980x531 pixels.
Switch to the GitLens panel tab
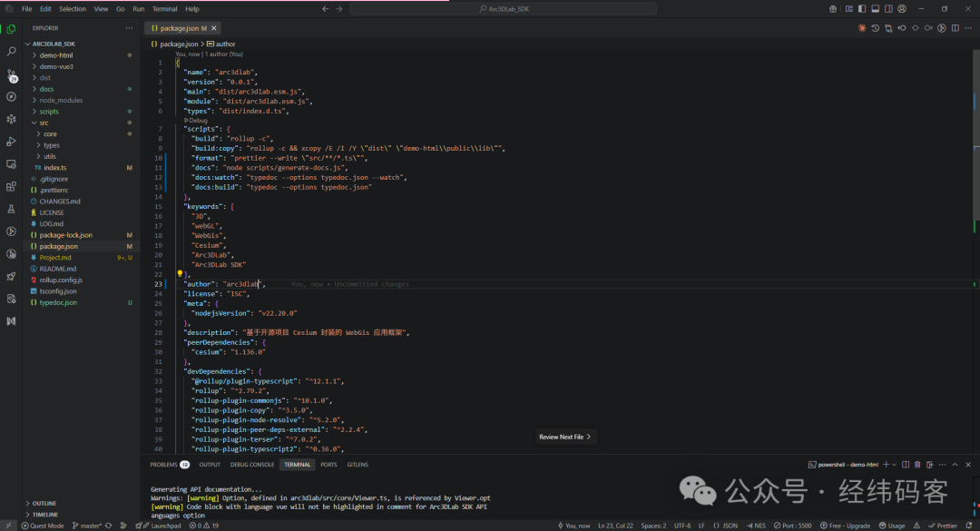(358, 465)
